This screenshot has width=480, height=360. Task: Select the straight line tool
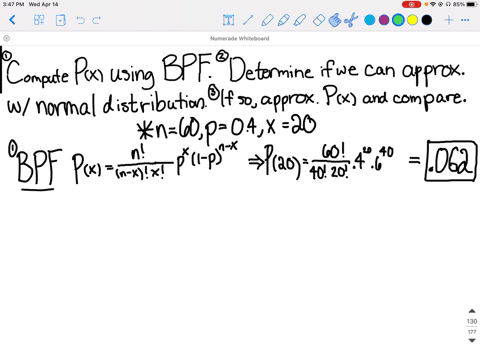pos(248,20)
